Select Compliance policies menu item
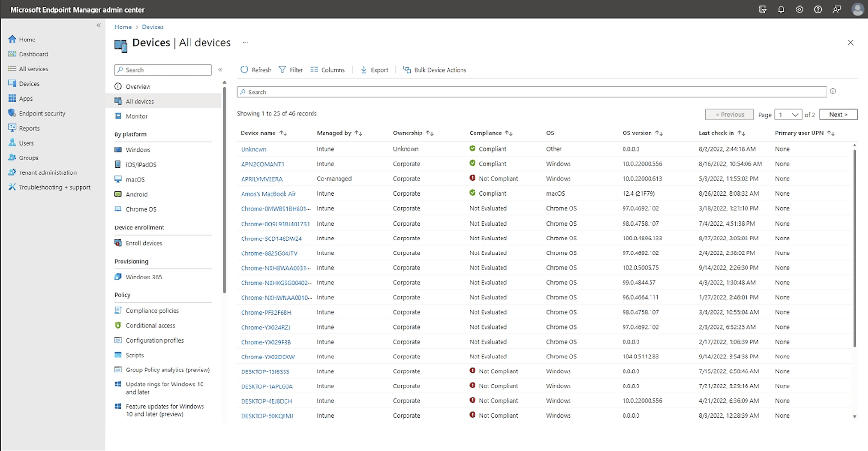Viewport: 868px width, 451px height. [152, 311]
